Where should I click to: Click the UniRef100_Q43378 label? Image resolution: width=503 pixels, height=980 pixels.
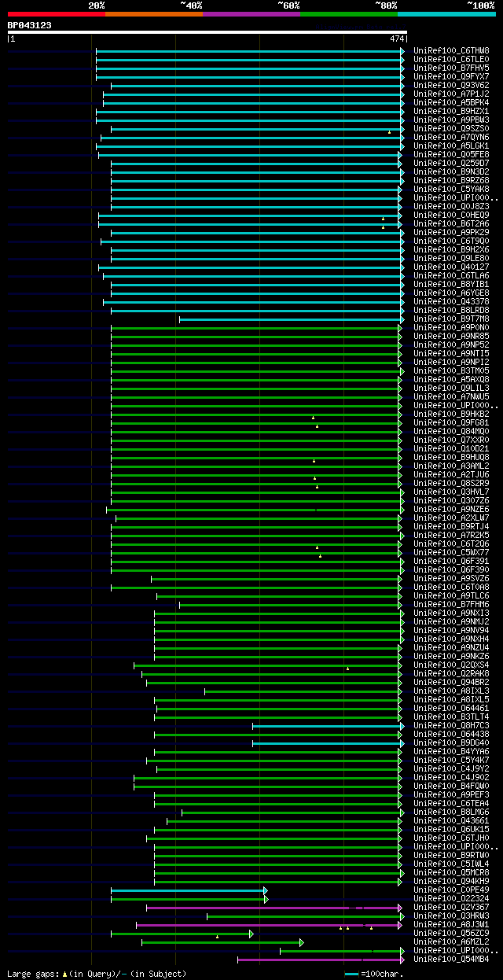click(x=451, y=301)
